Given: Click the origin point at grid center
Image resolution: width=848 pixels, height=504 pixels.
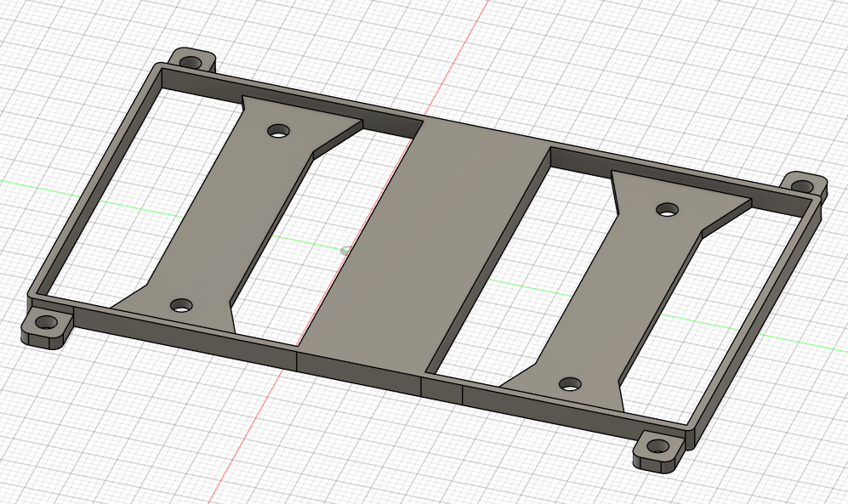Looking at the screenshot, I should (345, 250).
